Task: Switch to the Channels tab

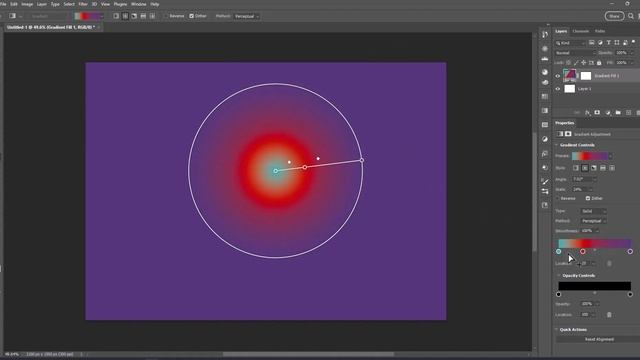Action: pyautogui.click(x=580, y=31)
